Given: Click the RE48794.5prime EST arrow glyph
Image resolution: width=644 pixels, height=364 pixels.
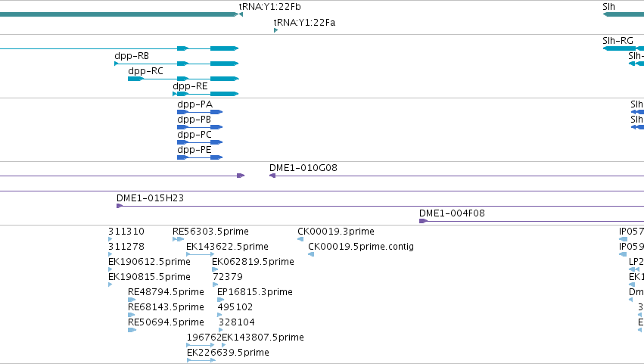Looking at the screenshot, I should [132, 300].
